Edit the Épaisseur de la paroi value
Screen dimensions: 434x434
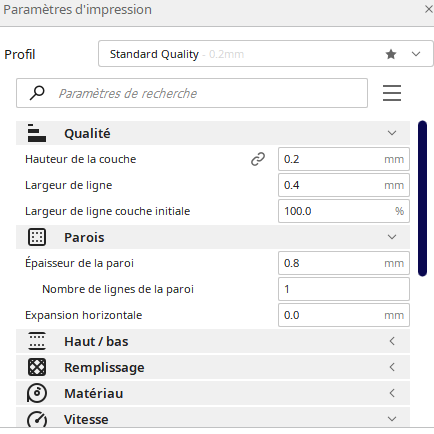click(x=344, y=263)
